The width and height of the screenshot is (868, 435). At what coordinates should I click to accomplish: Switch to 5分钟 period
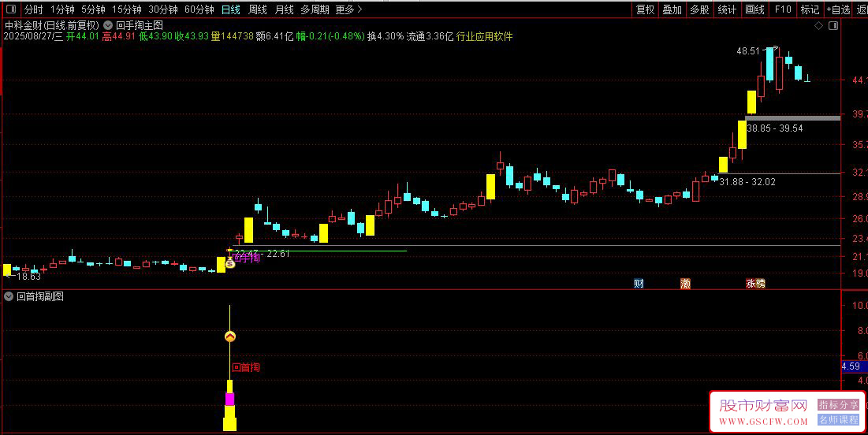pos(93,9)
